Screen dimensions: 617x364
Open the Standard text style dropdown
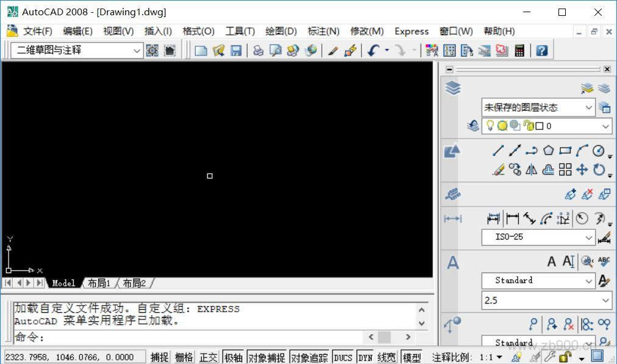click(590, 280)
